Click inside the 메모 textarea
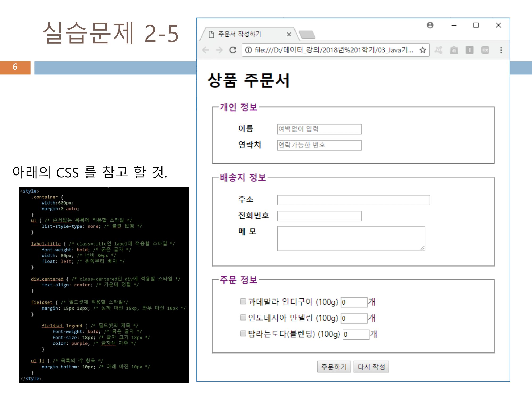The height and width of the screenshot is (399, 532). pos(351,239)
